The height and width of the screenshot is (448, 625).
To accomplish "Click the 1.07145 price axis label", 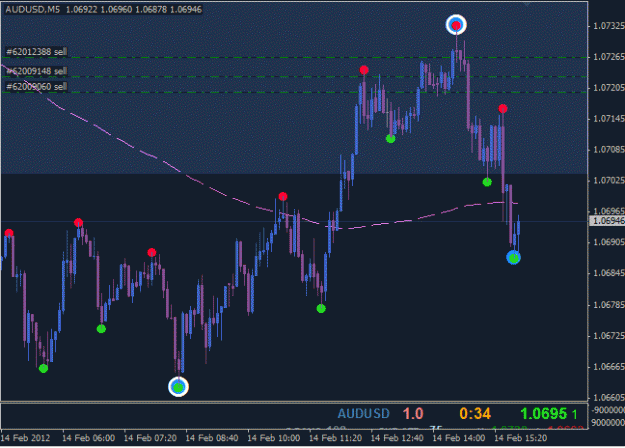I will tap(609, 119).
